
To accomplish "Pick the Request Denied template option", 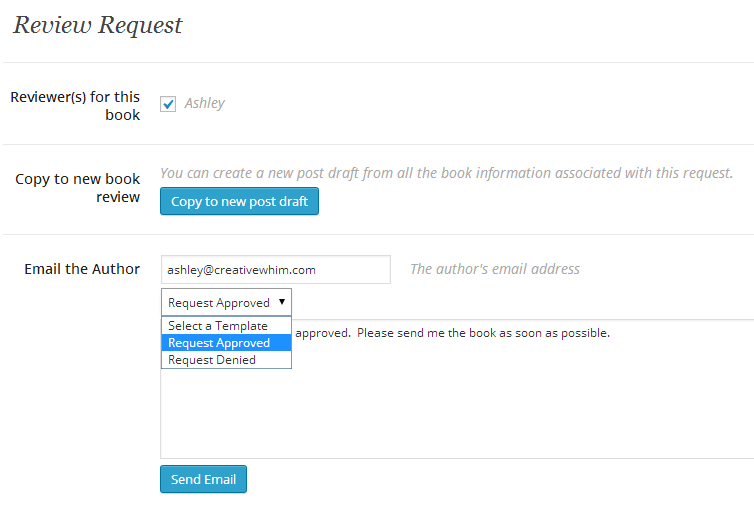I will [x=212, y=360].
